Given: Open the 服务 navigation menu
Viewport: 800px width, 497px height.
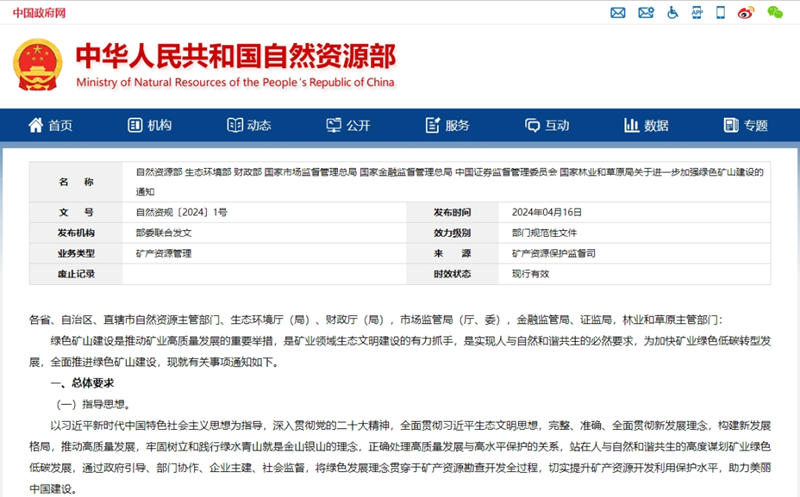Looking at the screenshot, I should coord(448,125).
